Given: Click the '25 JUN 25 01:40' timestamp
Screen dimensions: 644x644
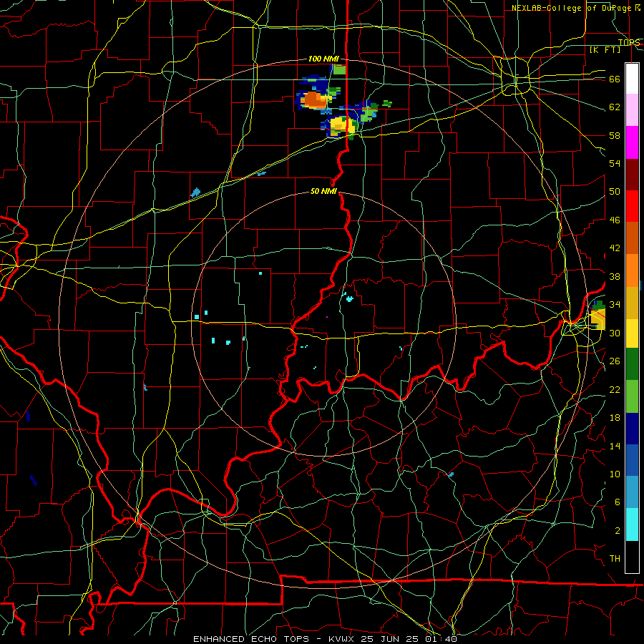Looking at the screenshot, I should coord(409,639).
